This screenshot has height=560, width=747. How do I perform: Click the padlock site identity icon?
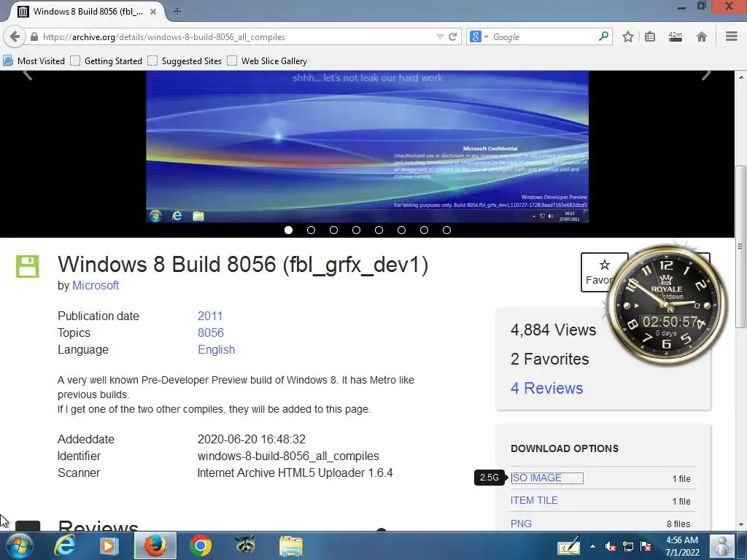pyautogui.click(x=34, y=36)
